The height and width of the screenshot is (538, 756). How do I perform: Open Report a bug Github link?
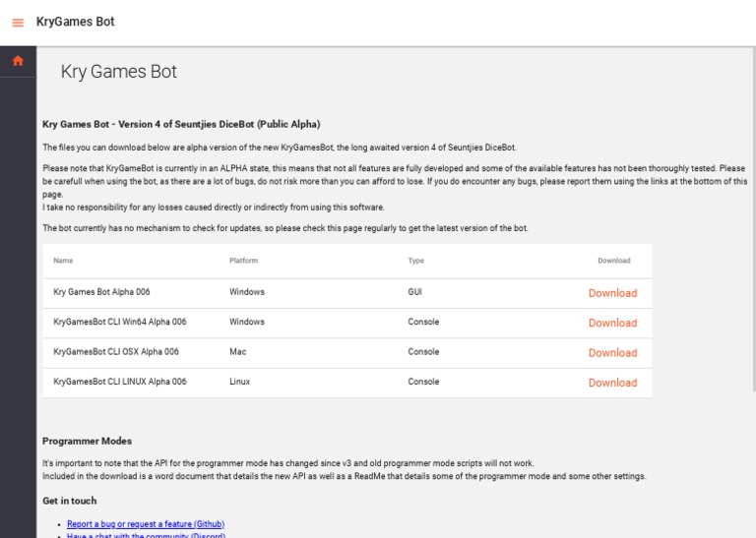click(x=146, y=524)
